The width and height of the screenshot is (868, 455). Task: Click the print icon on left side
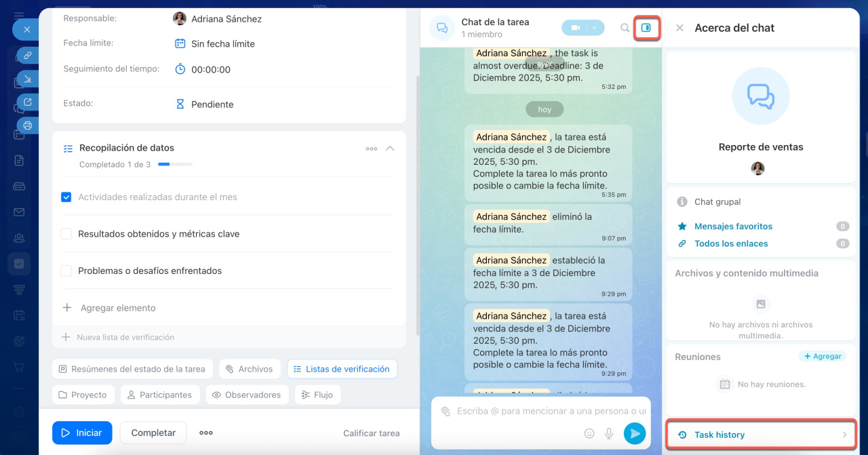pos(27,125)
